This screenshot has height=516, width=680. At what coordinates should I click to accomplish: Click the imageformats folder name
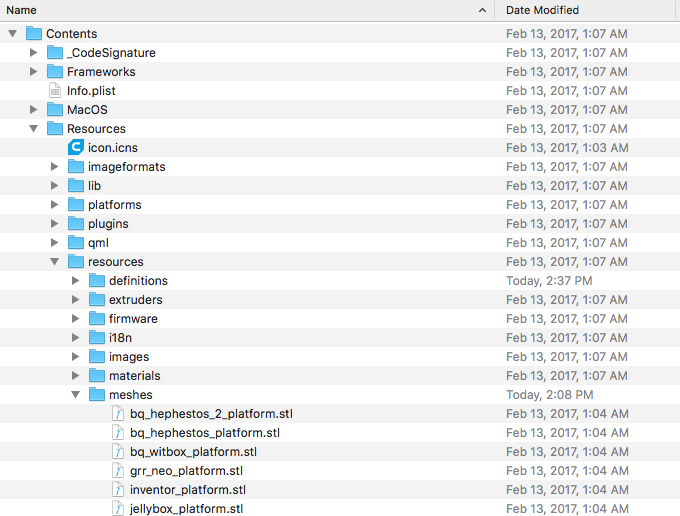click(x=126, y=167)
